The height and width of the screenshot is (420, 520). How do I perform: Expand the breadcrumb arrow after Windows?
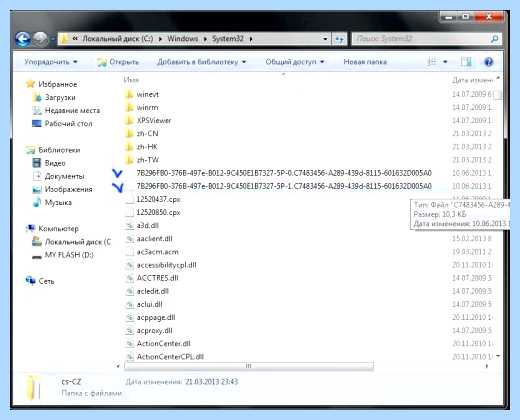tap(205, 39)
